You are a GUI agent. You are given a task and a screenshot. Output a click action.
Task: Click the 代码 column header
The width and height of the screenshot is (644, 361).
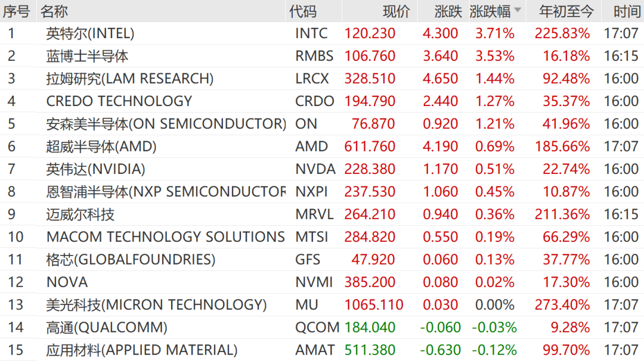303,11
